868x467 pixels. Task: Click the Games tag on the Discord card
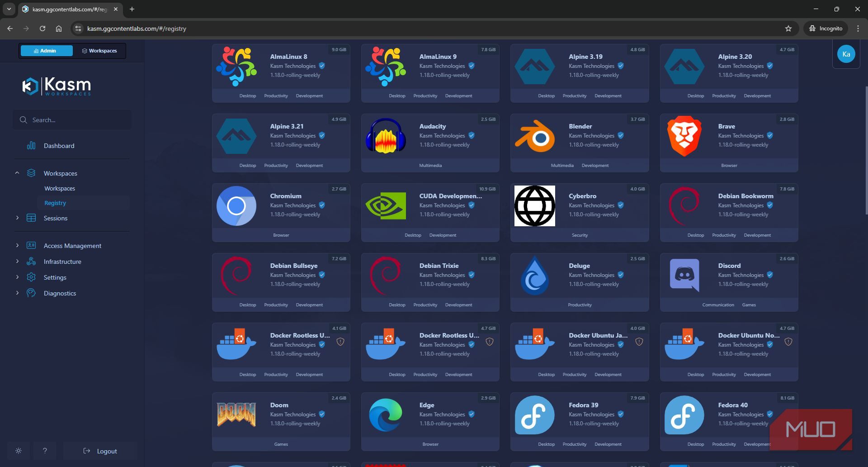(749, 305)
